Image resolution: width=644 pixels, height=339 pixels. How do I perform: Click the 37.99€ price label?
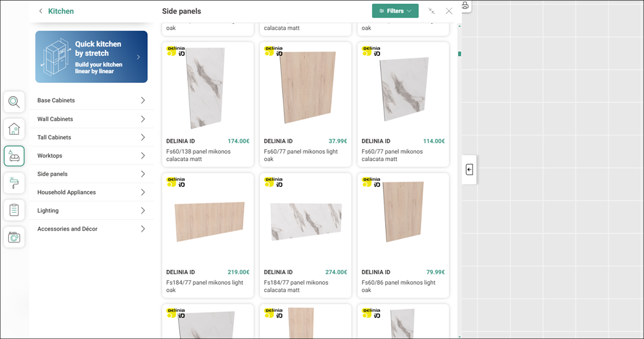pos(338,141)
